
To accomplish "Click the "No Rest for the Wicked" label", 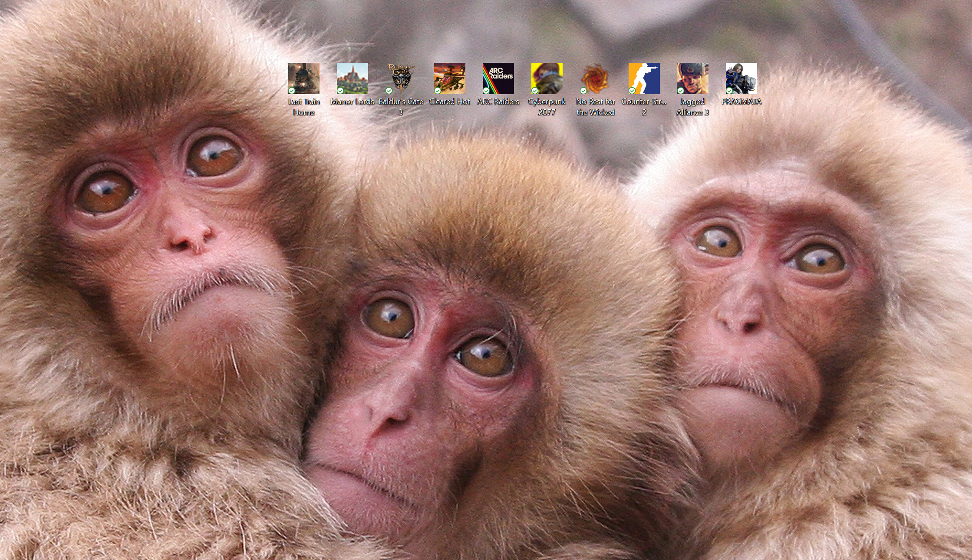I will point(595,107).
